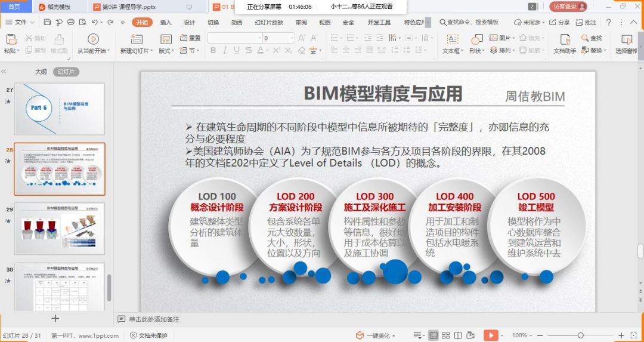Switch to the 插入 insert tab
This screenshot has height=342, width=644.
[166, 22]
